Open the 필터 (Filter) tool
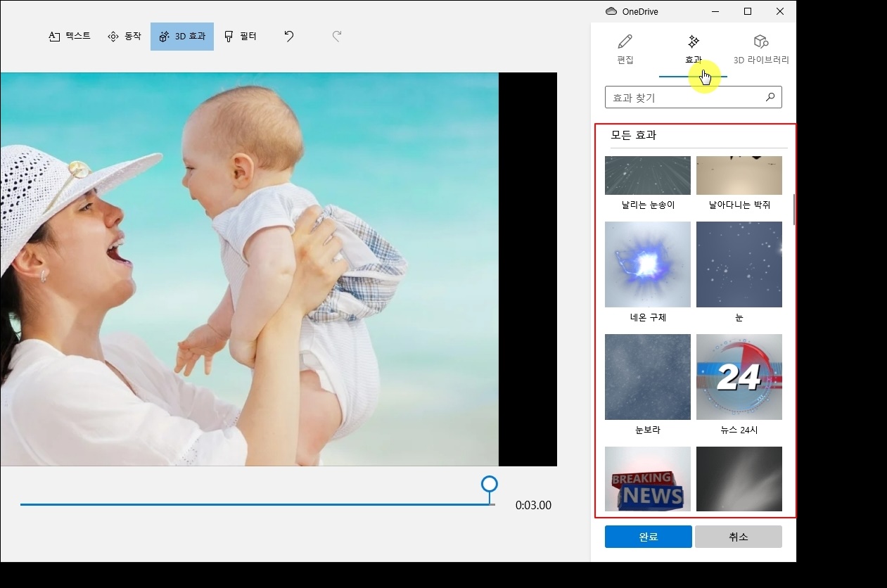The height and width of the screenshot is (588, 887). click(240, 37)
